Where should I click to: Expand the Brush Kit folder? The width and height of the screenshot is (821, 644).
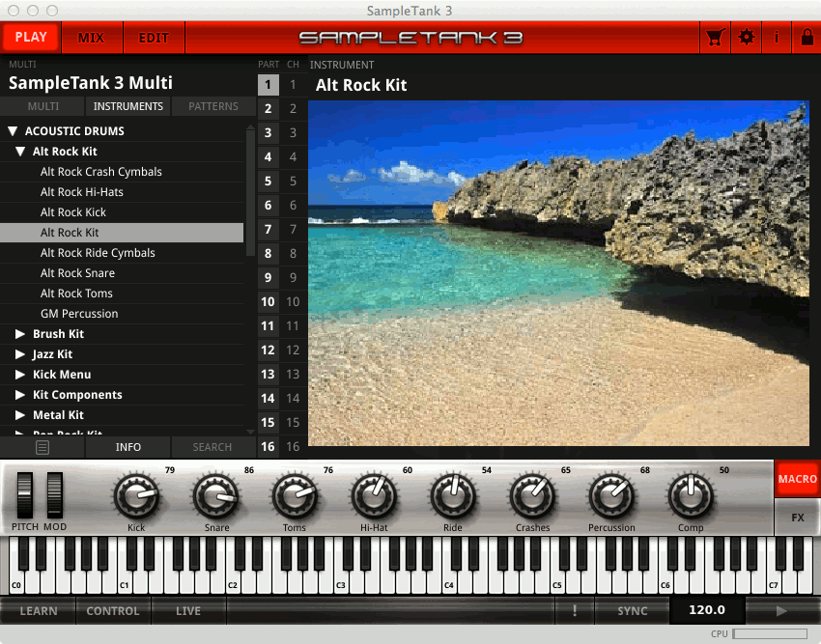(20, 333)
